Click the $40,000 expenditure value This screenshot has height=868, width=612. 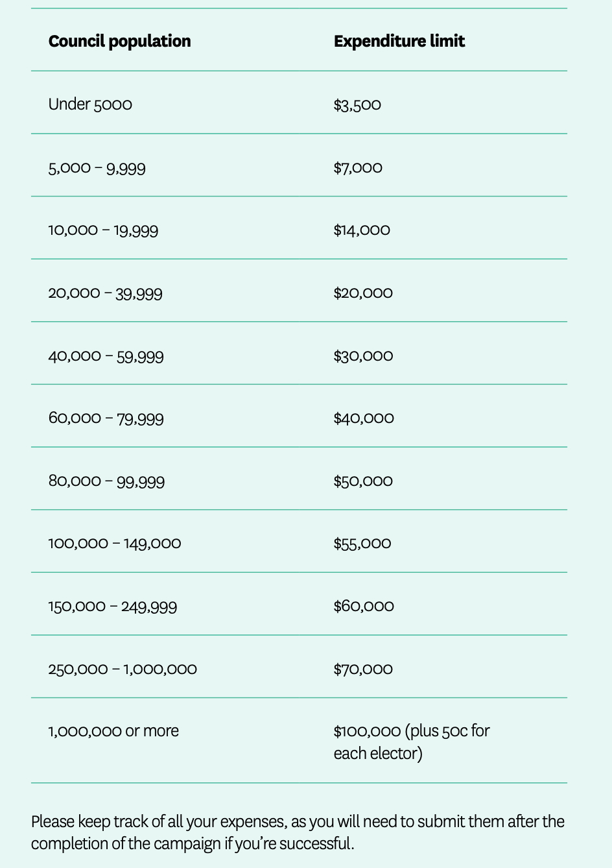tap(364, 418)
